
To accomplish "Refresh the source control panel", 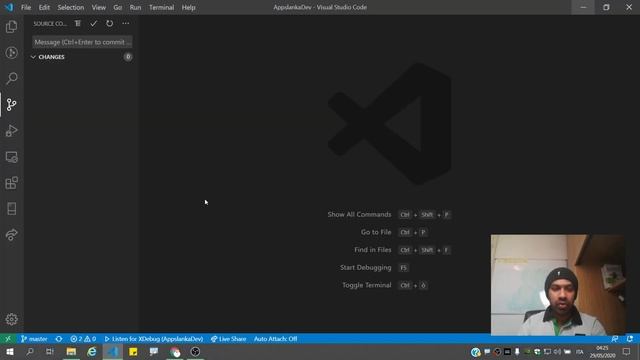I will [109, 23].
